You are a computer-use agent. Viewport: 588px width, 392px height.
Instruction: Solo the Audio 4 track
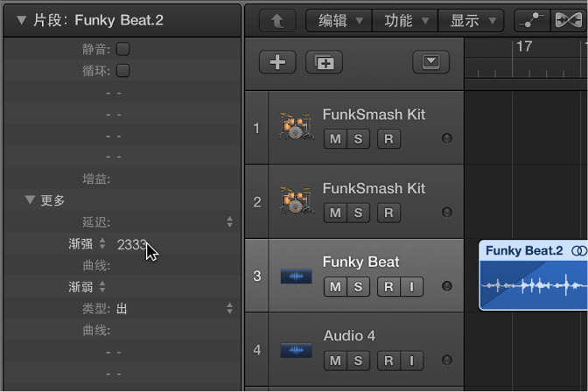[x=357, y=360]
